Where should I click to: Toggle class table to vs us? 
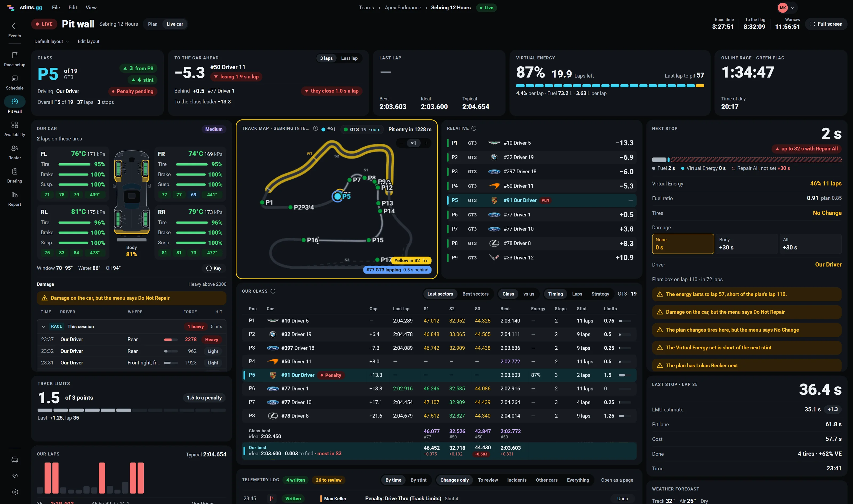point(528,294)
